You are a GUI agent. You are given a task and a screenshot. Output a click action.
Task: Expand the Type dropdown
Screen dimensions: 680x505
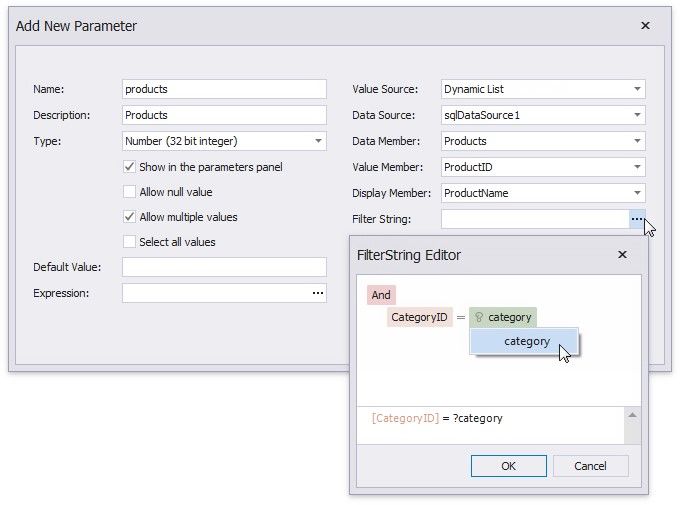coord(318,141)
